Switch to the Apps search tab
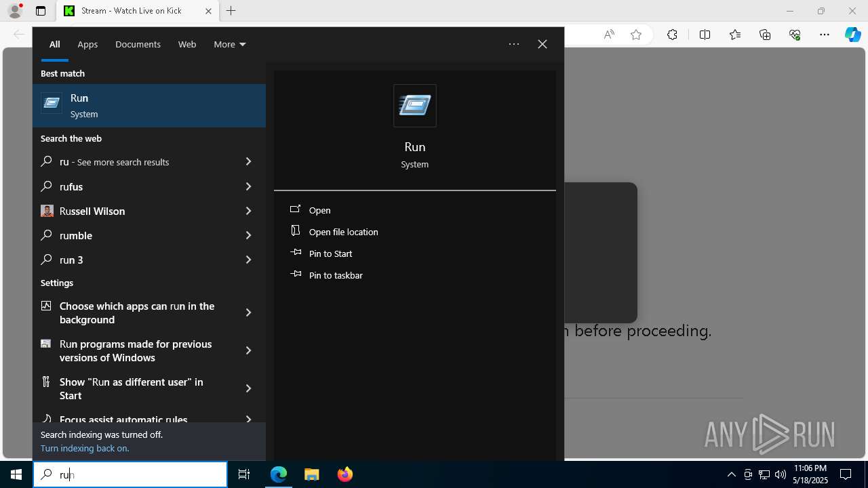868x488 pixels. (87, 44)
